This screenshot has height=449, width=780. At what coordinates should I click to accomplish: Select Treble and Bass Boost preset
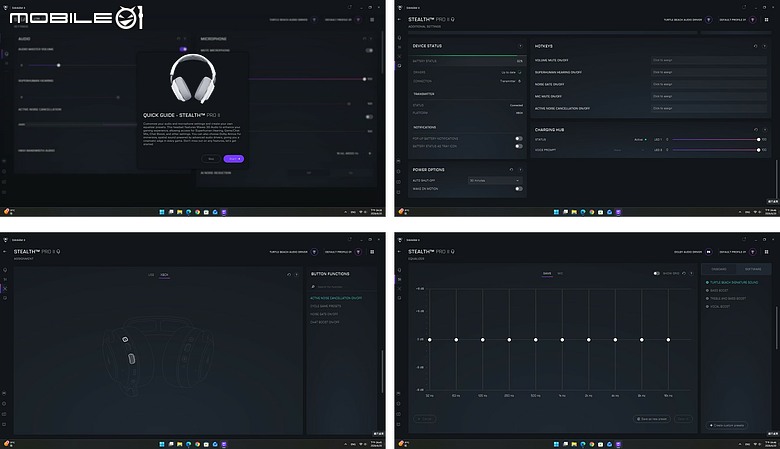pyautogui.click(x=726, y=298)
